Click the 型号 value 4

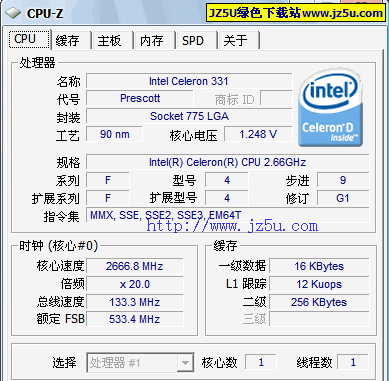pyautogui.click(x=227, y=180)
